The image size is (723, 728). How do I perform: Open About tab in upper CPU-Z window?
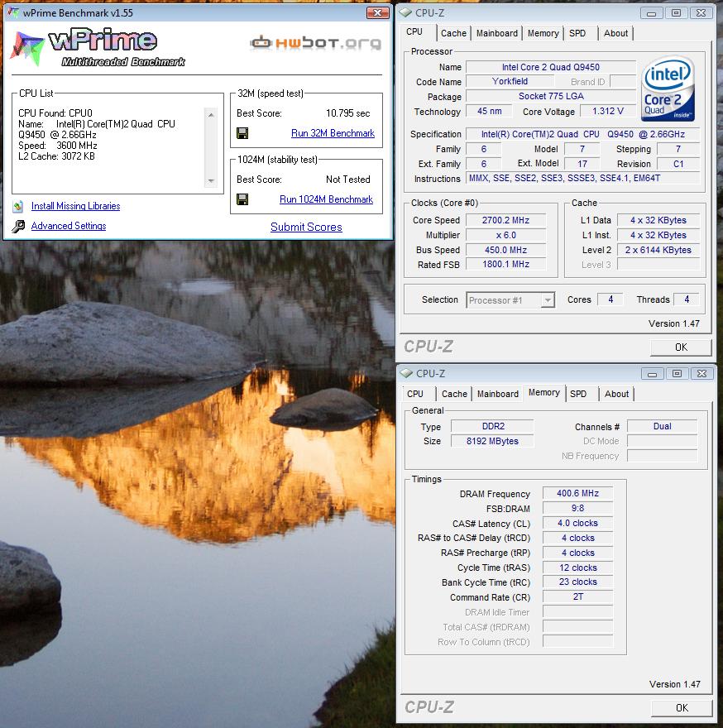tap(615, 33)
